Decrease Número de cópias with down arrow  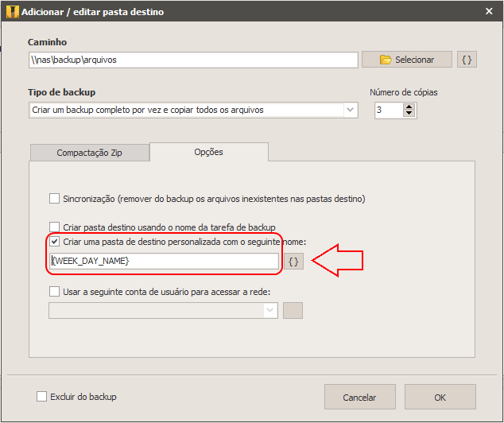(409, 114)
